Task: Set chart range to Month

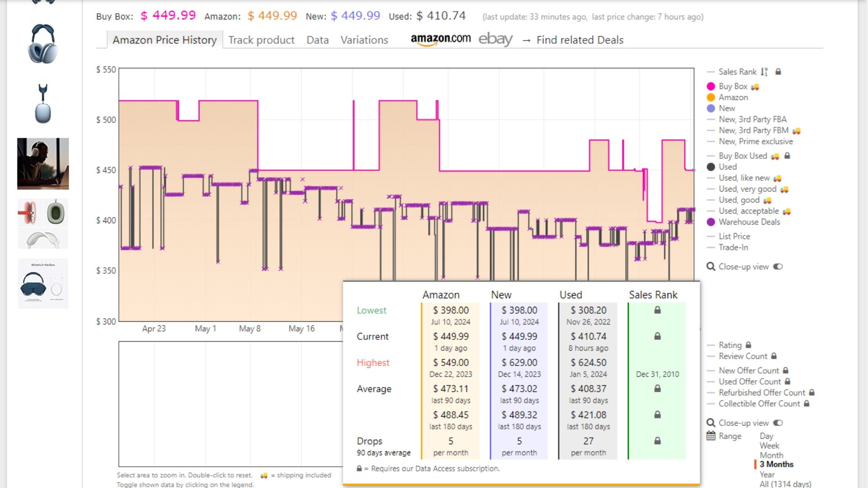Action: (771, 455)
